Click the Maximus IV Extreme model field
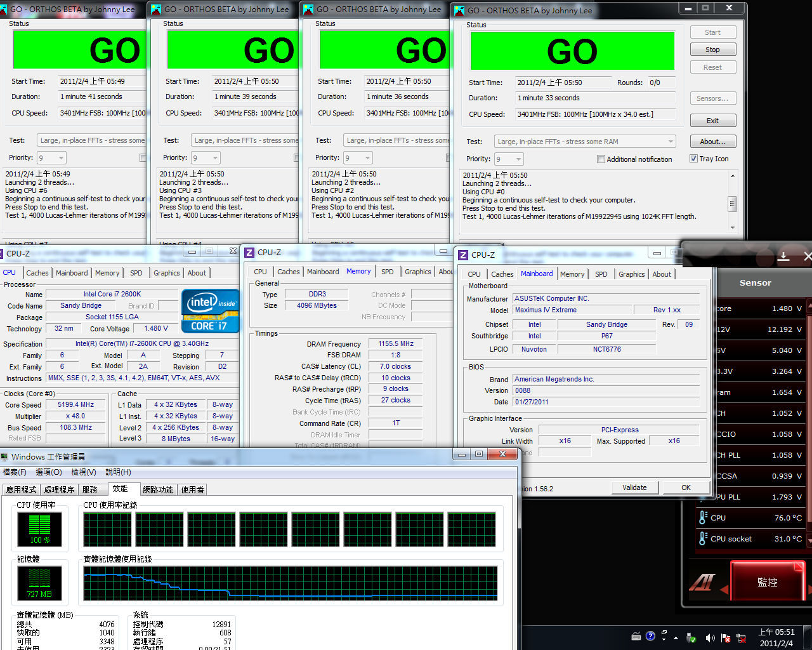 click(x=572, y=310)
